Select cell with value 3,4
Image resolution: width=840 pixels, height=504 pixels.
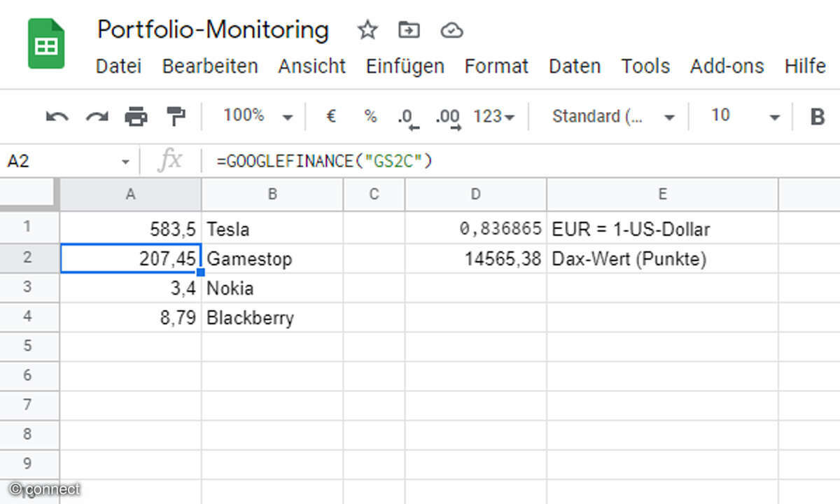pos(131,287)
